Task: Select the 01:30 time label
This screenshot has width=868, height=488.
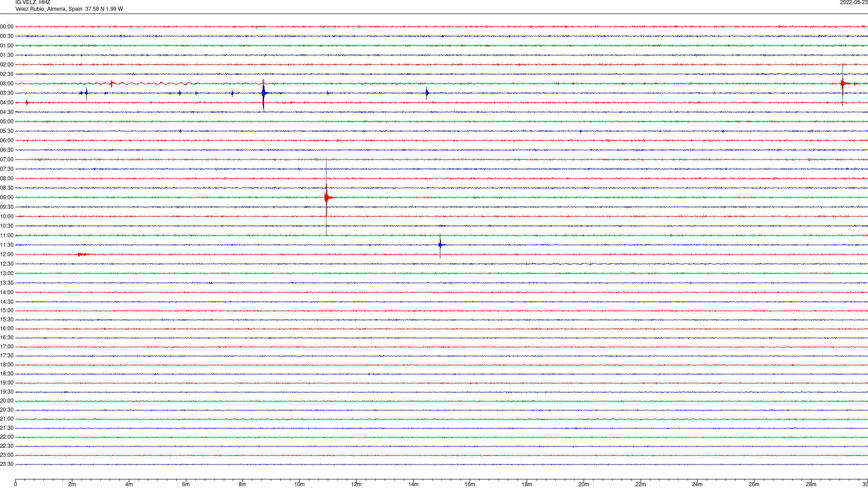Action: [x=7, y=55]
